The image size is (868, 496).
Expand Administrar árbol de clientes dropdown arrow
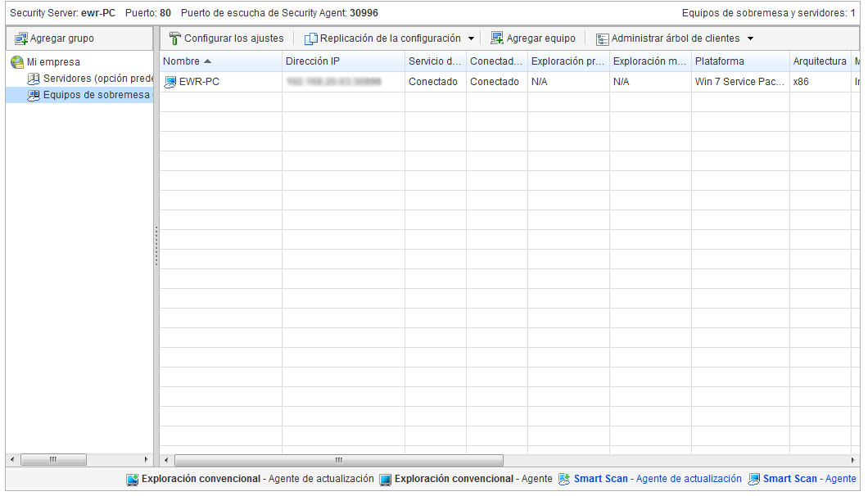[x=750, y=38]
